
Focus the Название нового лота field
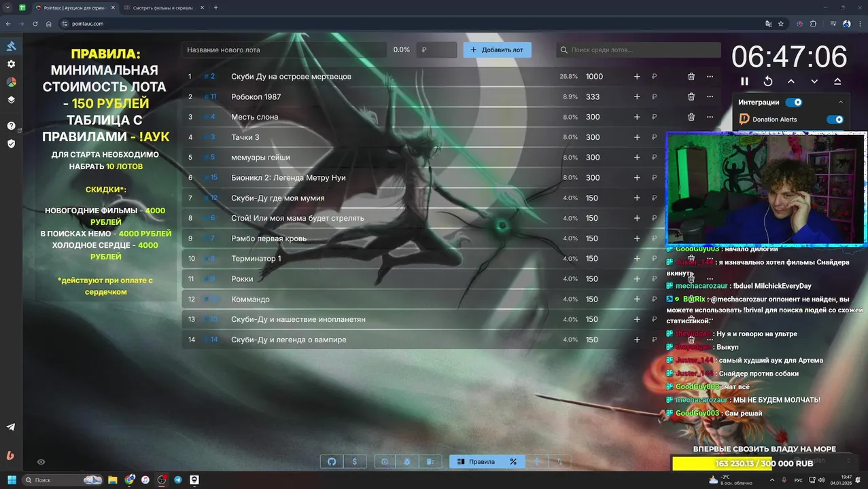285,50
